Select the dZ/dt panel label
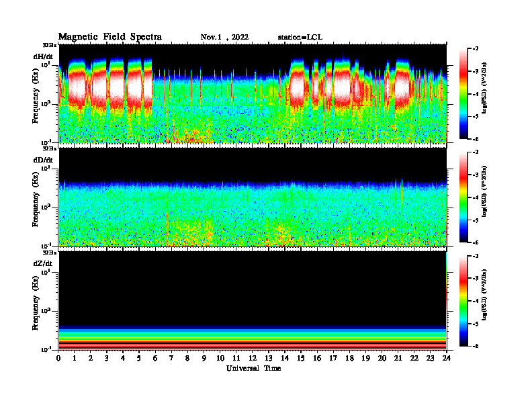The image size is (532, 411). tap(43, 263)
